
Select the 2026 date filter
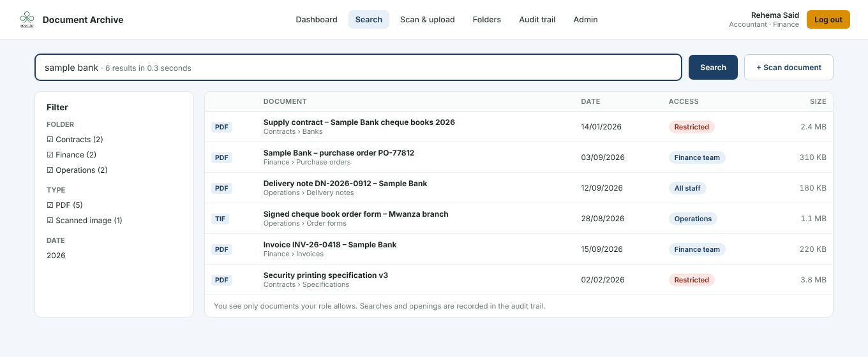[56, 256]
